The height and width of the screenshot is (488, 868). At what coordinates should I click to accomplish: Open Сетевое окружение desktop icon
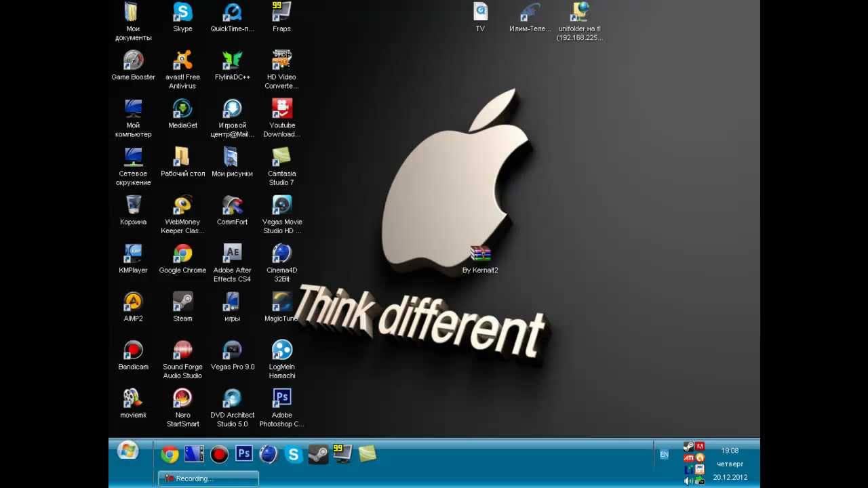133,166
